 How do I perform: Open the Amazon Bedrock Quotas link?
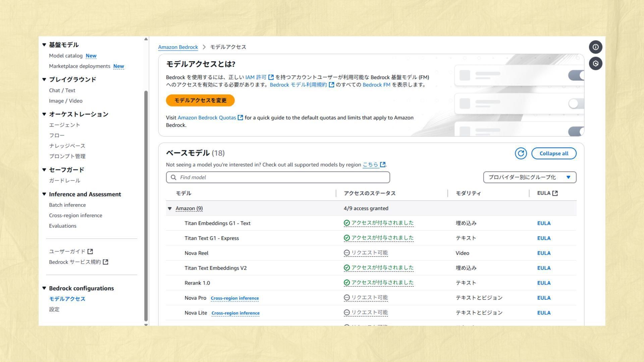[x=207, y=118]
